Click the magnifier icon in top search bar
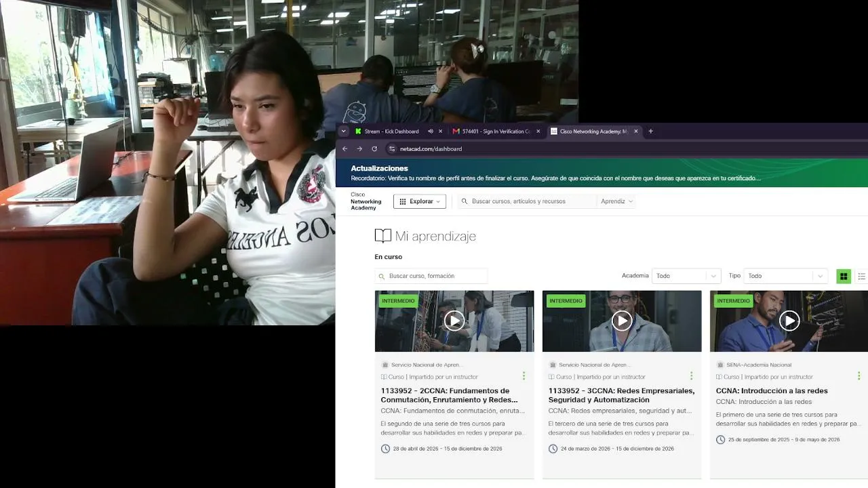Image resolution: width=868 pixels, height=488 pixels. click(465, 201)
